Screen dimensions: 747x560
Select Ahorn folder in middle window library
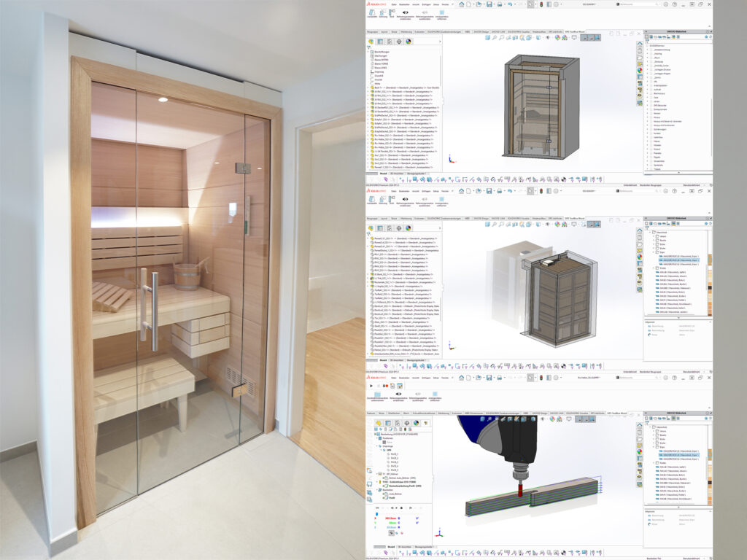tap(662, 236)
